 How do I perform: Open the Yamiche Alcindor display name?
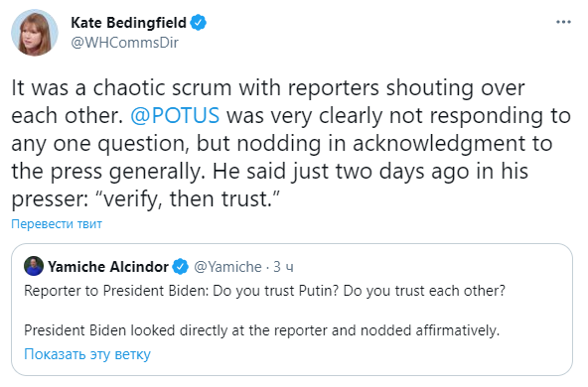[108, 267]
